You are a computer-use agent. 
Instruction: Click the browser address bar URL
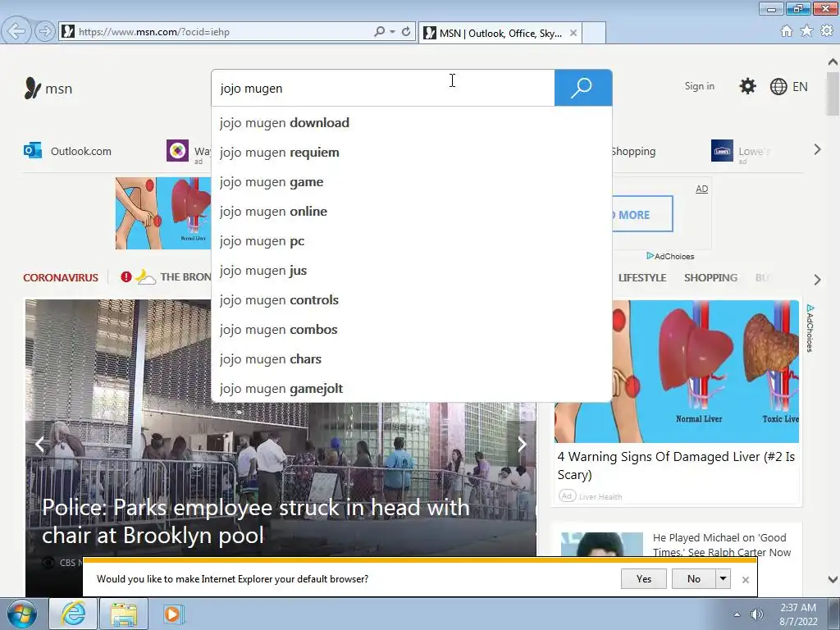[x=154, y=32]
